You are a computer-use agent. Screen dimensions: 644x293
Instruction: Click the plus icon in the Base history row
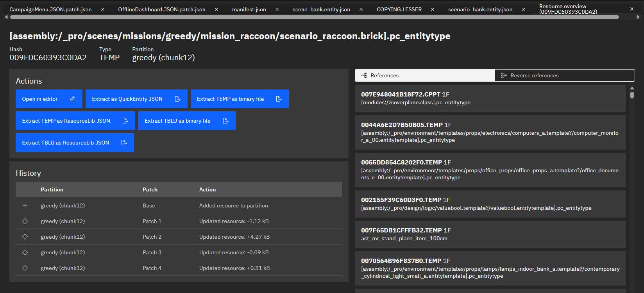tap(25, 205)
